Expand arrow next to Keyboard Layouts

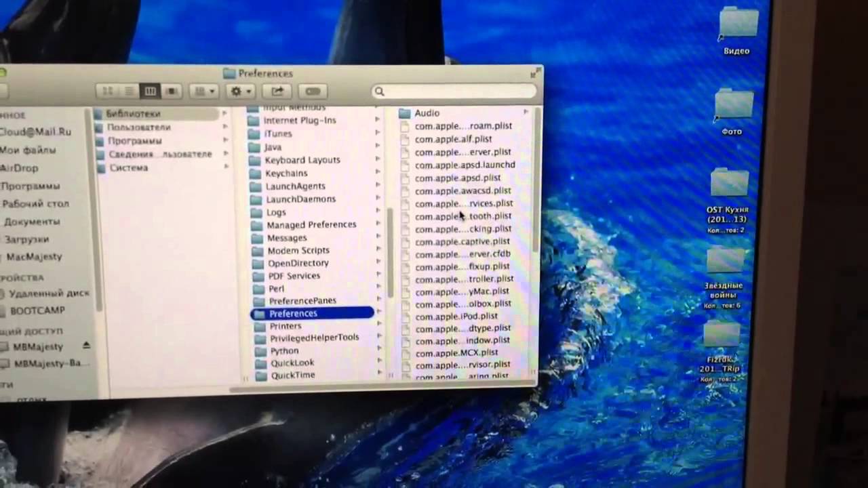point(378,159)
